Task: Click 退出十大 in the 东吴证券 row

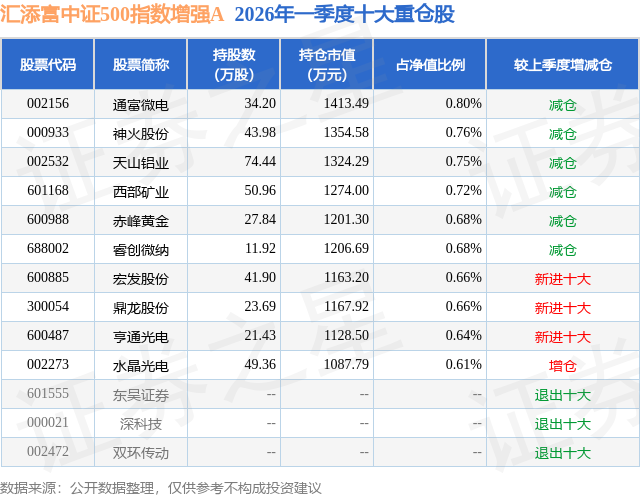Action: (x=563, y=395)
